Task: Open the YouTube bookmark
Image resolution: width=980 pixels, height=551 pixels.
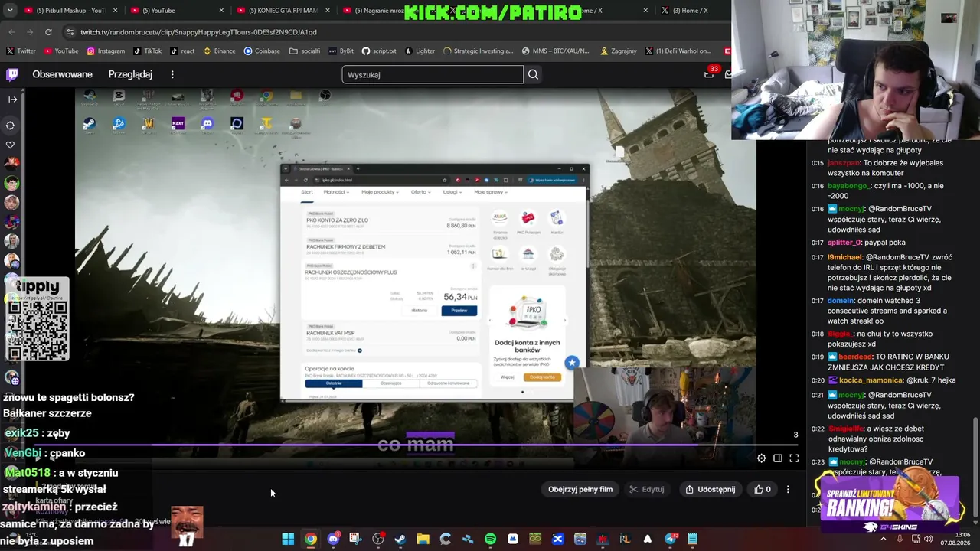Action: pos(60,51)
